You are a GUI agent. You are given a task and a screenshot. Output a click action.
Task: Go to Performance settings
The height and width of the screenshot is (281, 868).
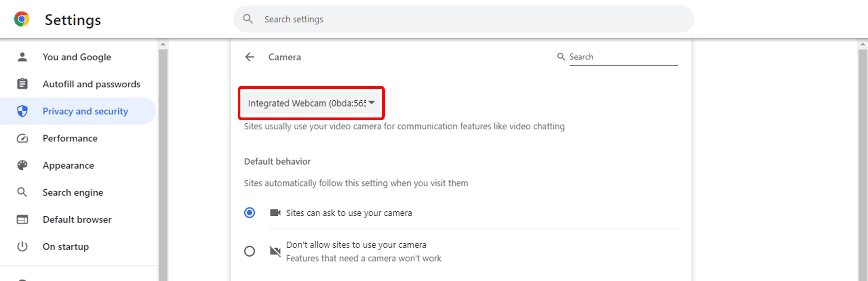(70, 138)
